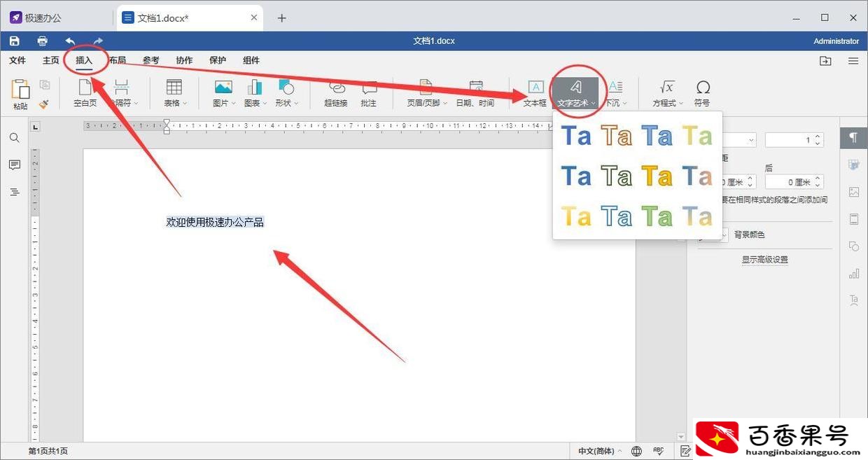
Task: Switch to the Plugins (组件) tab
Action: click(251, 60)
